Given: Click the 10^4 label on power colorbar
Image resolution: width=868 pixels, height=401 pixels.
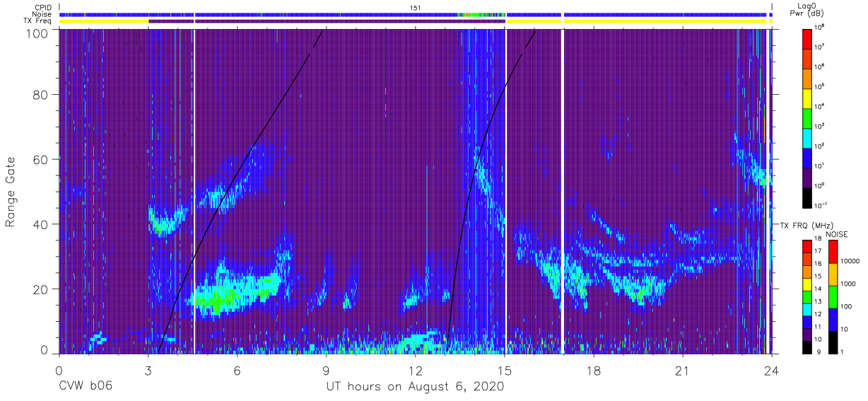Looking at the screenshot, I should click(819, 105).
